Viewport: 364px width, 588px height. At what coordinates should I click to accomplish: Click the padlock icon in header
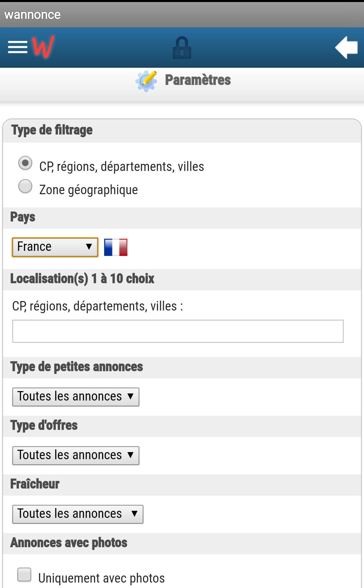(182, 48)
